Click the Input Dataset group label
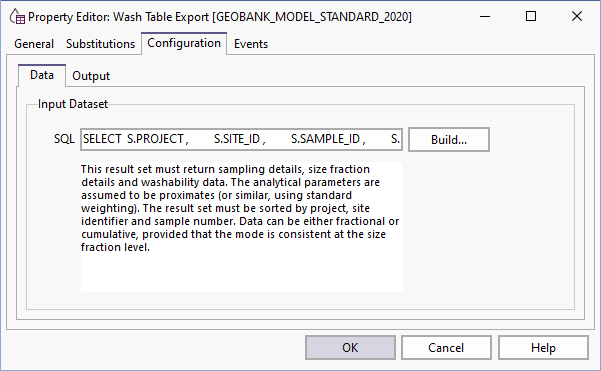The width and height of the screenshot is (601, 371). click(73, 104)
